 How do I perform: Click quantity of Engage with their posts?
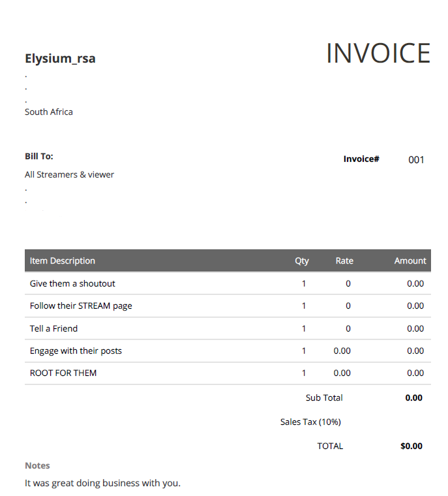[304, 351]
